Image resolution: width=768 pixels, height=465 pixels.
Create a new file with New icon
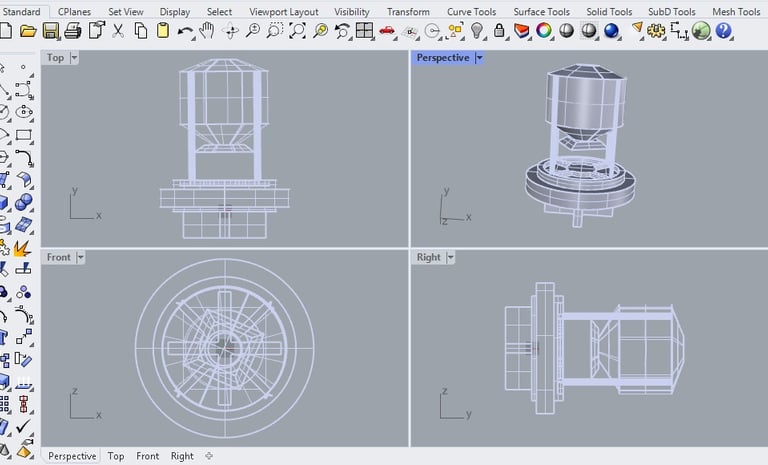[5, 31]
